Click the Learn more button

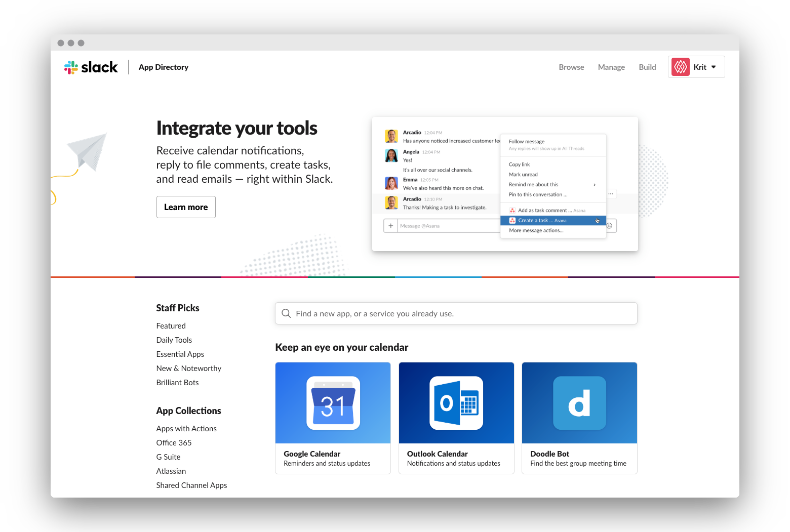pos(186,207)
